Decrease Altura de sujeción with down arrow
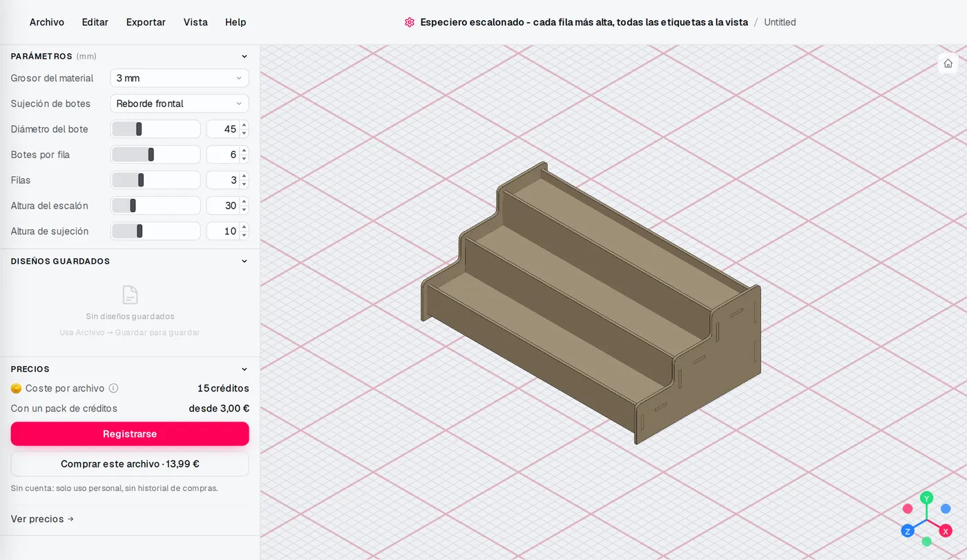 click(x=244, y=235)
